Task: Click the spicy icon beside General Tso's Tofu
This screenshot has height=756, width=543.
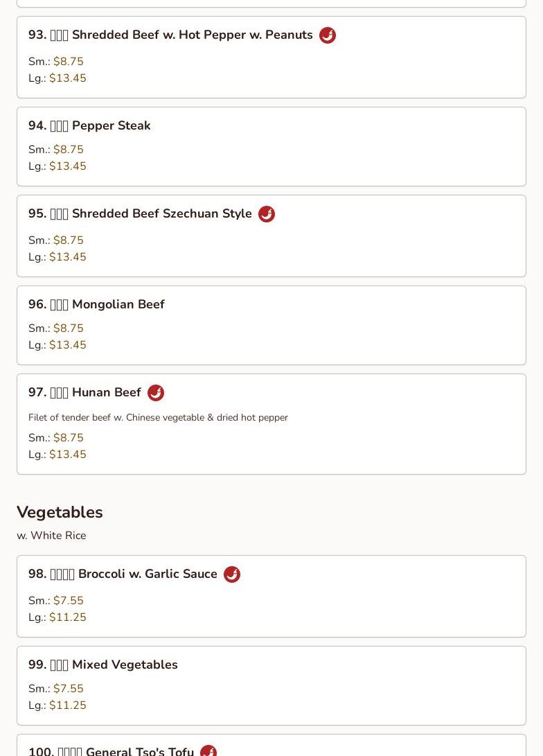Action: 208,750
